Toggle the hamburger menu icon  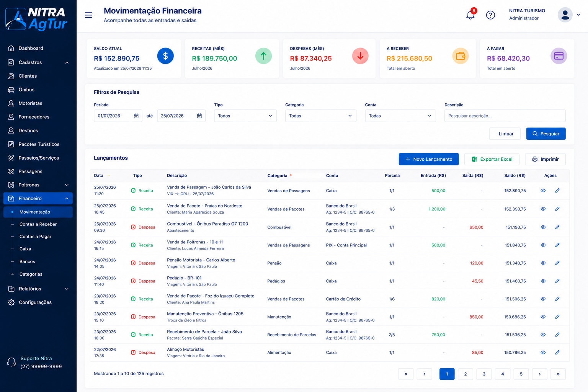tap(88, 15)
